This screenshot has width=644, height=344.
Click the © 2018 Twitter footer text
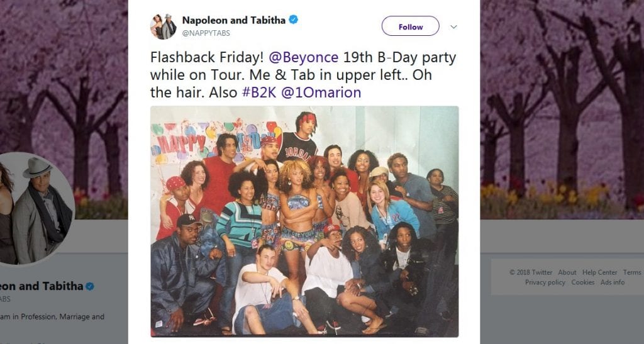[531, 272]
